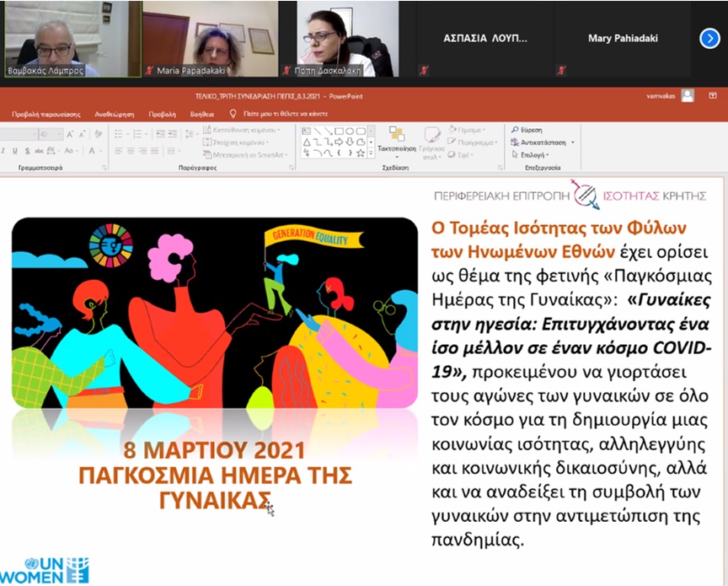The image size is (728, 586).
Task: Click the bullet list icon
Action: coord(119,135)
